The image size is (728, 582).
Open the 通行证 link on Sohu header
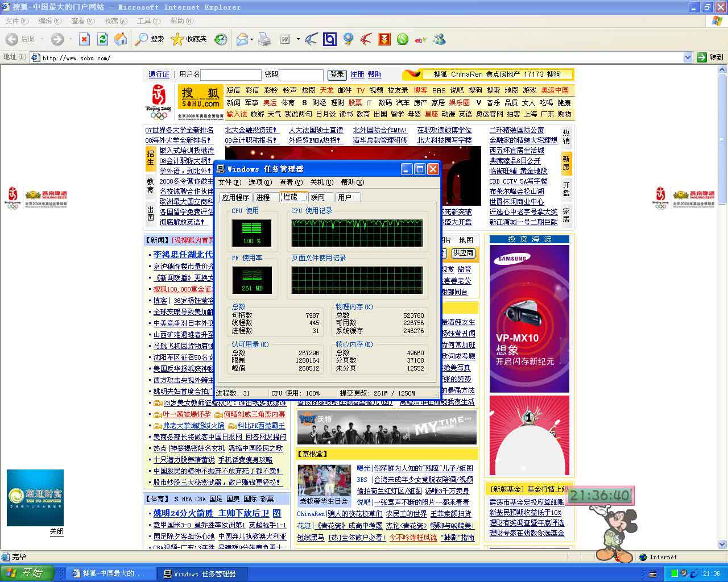click(x=159, y=74)
